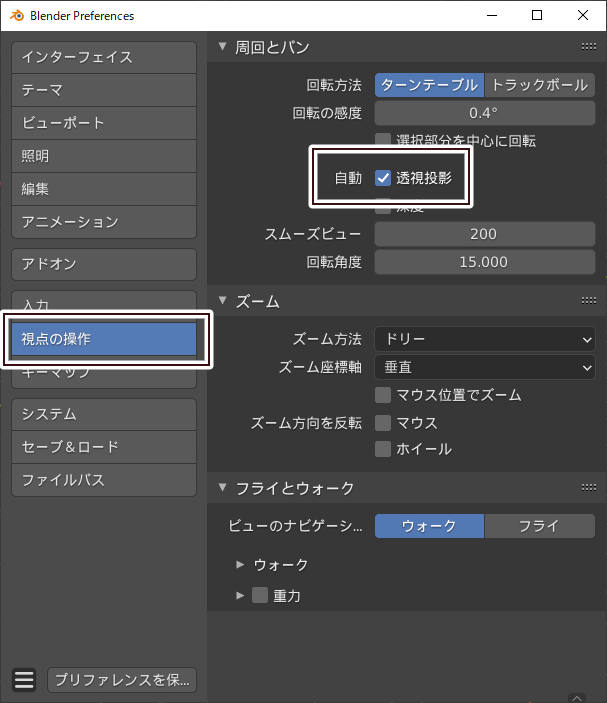Screen dimensions: 607x703
Task: Open the ファイルパス preferences tab
Action: pyautogui.click(x=104, y=480)
